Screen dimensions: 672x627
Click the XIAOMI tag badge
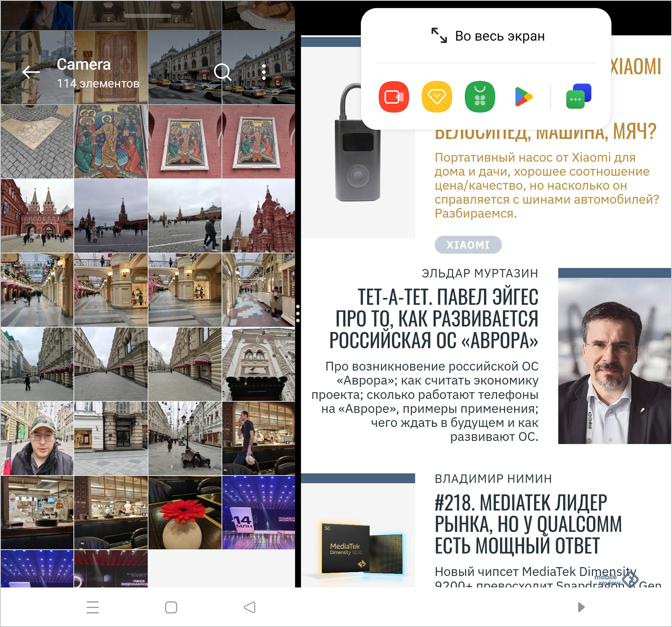468,245
